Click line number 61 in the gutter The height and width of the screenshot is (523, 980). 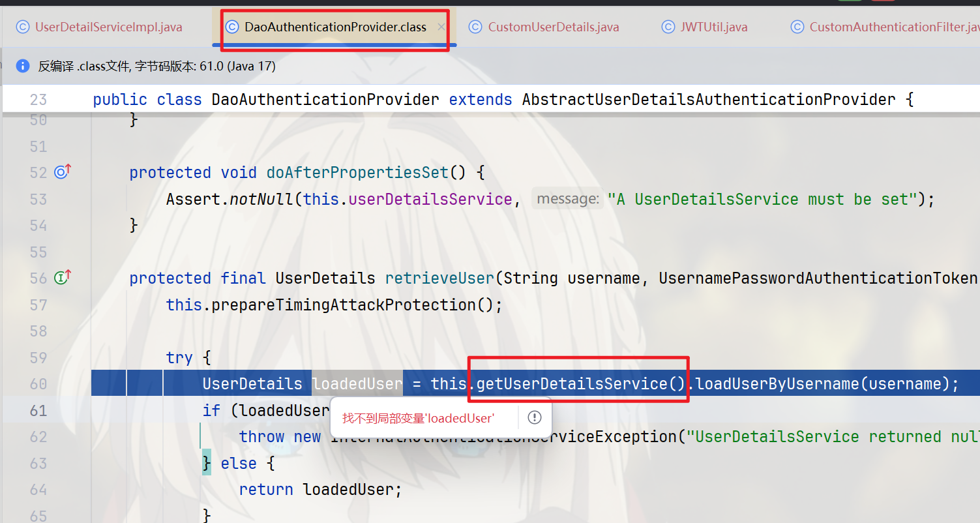pyautogui.click(x=38, y=410)
